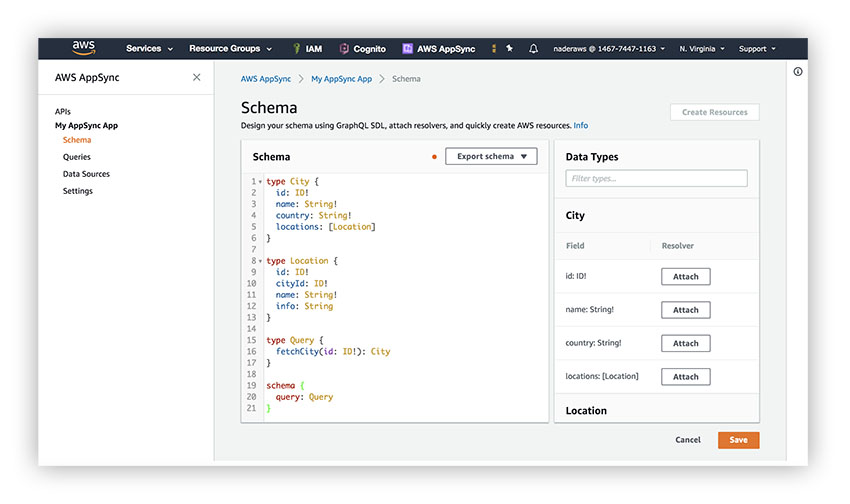
Task: Open the naderaws account dropdown
Action: coord(609,49)
